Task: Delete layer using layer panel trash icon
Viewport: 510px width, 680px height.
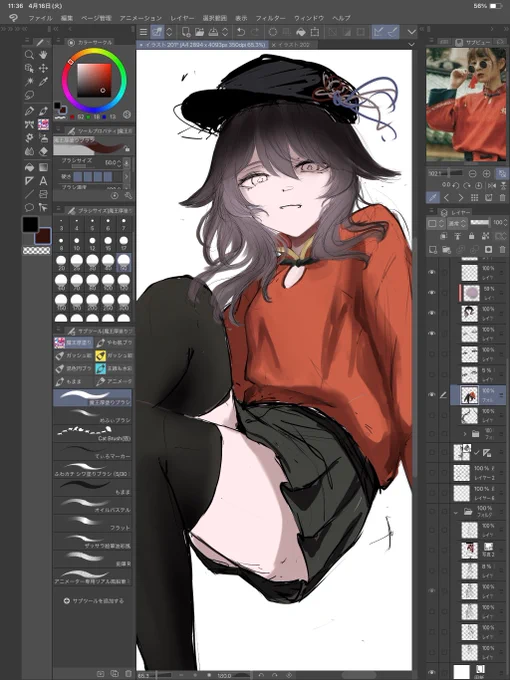Action: [x=502, y=249]
